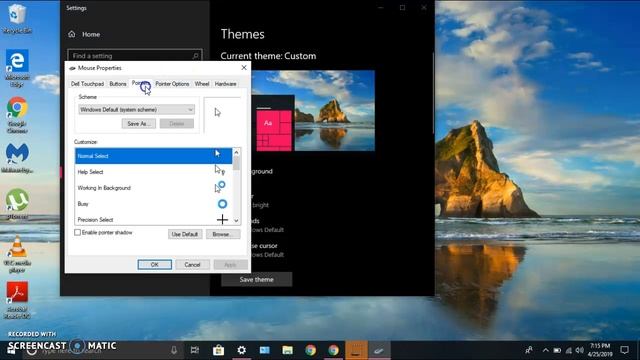This screenshot has width=640, height=360.
Task: Click the People icon in the tray
Action: (529, 350)
